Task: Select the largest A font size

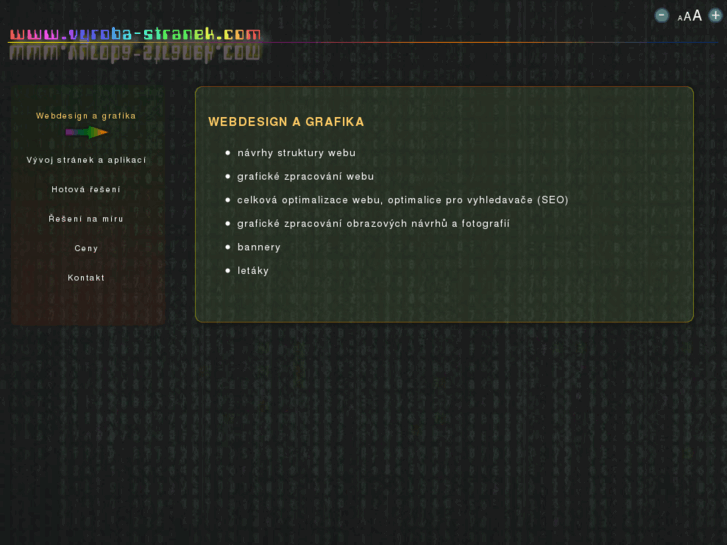Action: click(x=697, y=16)
